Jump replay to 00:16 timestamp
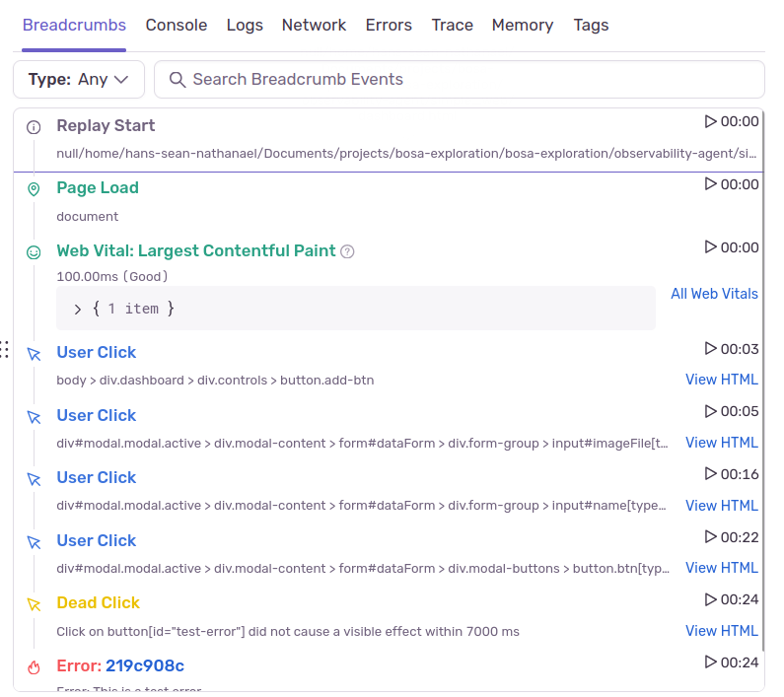This screenshot has height=697, width=784. [731, 474]
